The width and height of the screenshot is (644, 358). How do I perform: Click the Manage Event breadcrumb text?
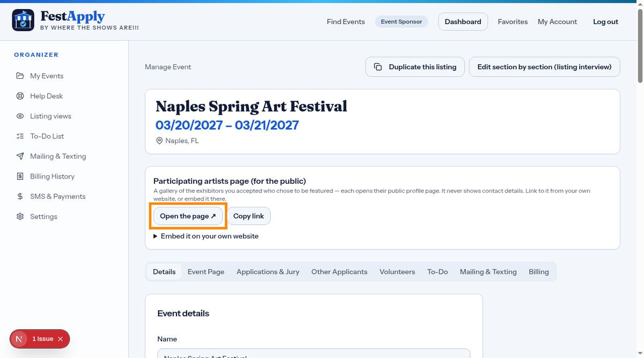[168, 67]
